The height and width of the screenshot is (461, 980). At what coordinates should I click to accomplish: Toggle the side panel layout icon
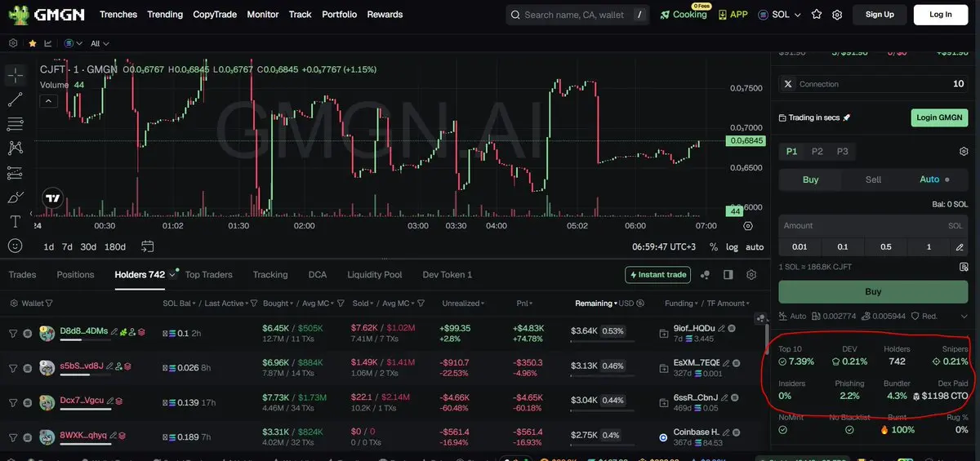click(728, 275)
